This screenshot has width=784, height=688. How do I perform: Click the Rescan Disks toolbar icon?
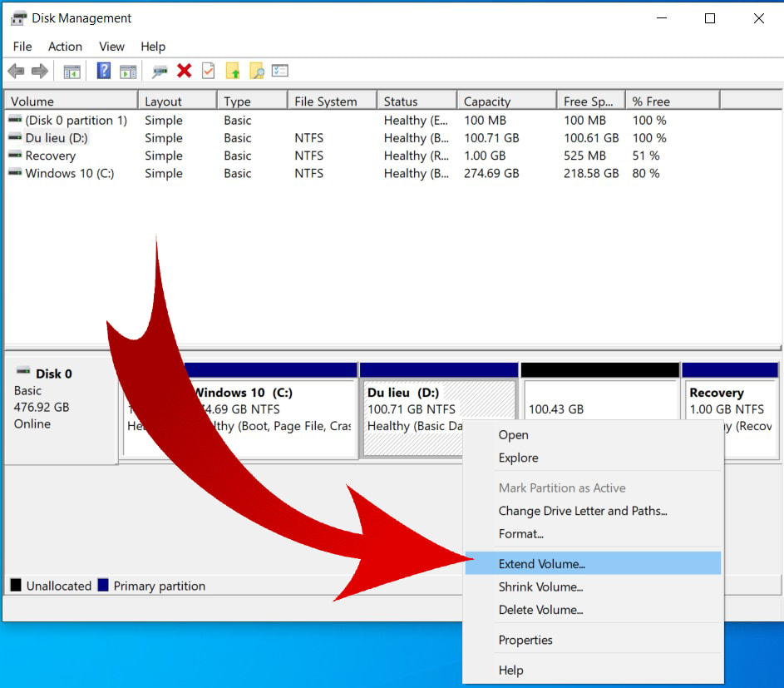[x=160, y=71]
